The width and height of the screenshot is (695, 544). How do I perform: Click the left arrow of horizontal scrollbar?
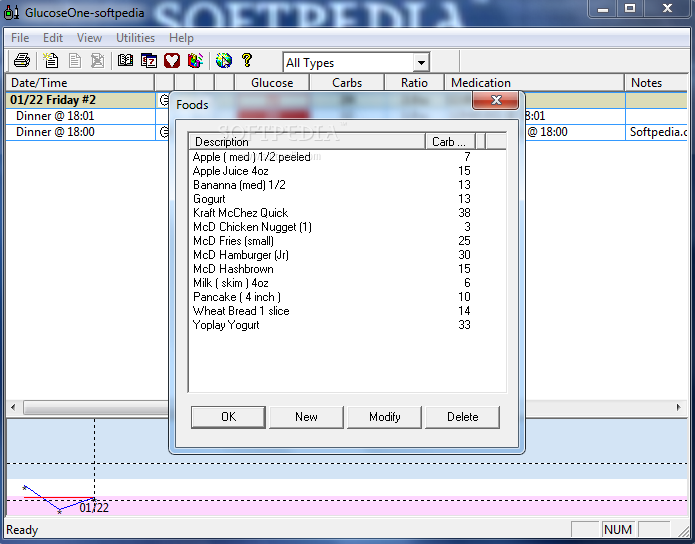coord(13,407)
